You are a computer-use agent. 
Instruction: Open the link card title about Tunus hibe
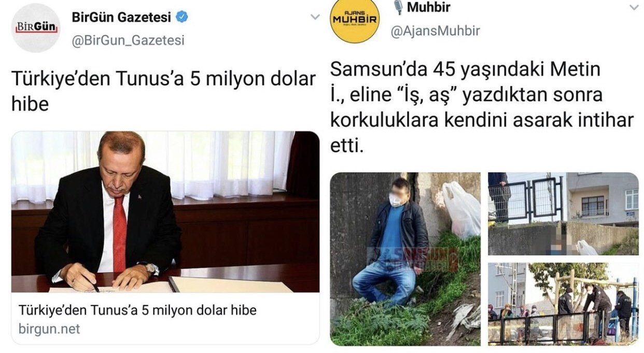[x=137, y=310]
